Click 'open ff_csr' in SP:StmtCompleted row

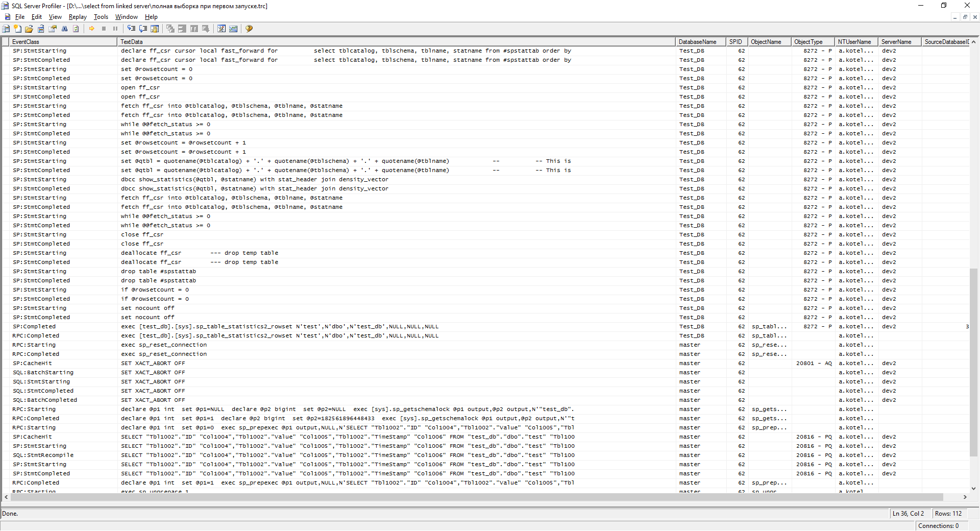140,97
